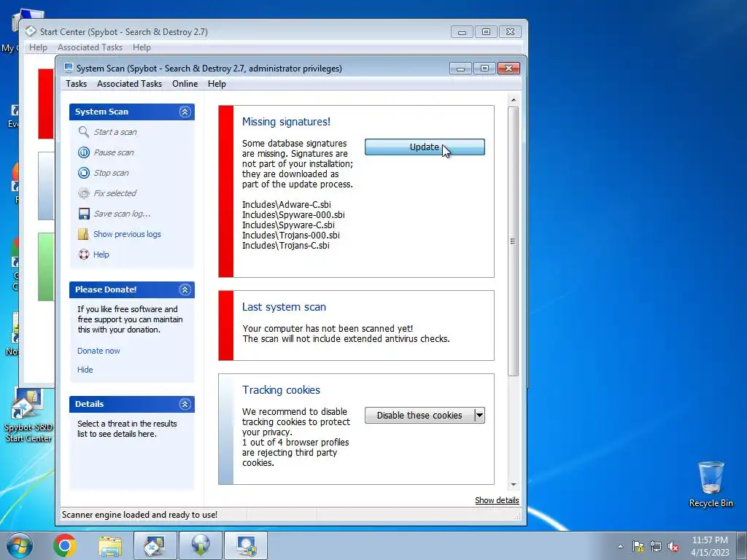Click the Windows Start orb
The image size is (747, 560).
20,545
